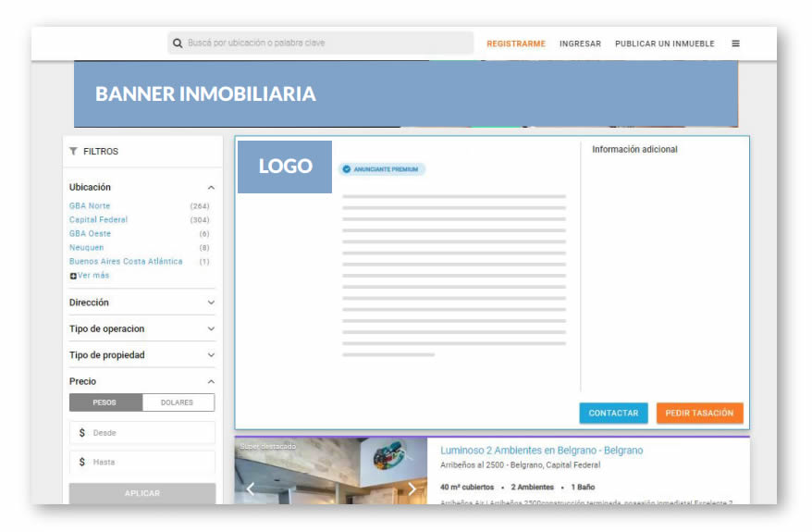
Task: Click INGRESAR in the top bar
Action: [580, 44]
